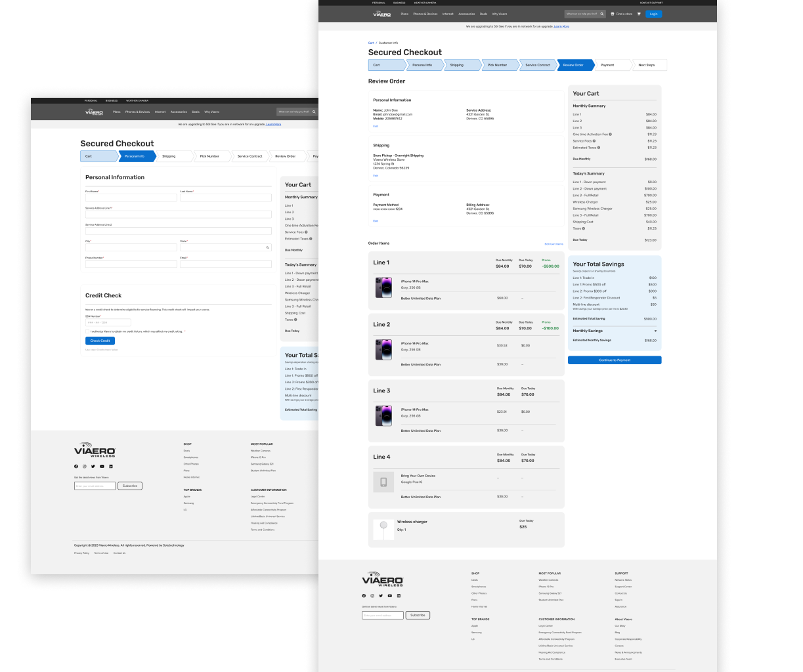Select Service Contract step on the Personal Info page

click(x=250, y=156)
